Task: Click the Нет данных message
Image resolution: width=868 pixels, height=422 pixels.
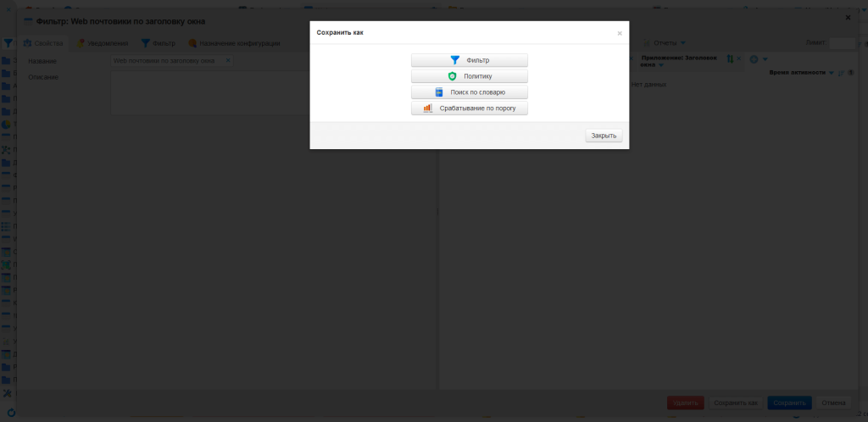Action: [x=648, y=85]
